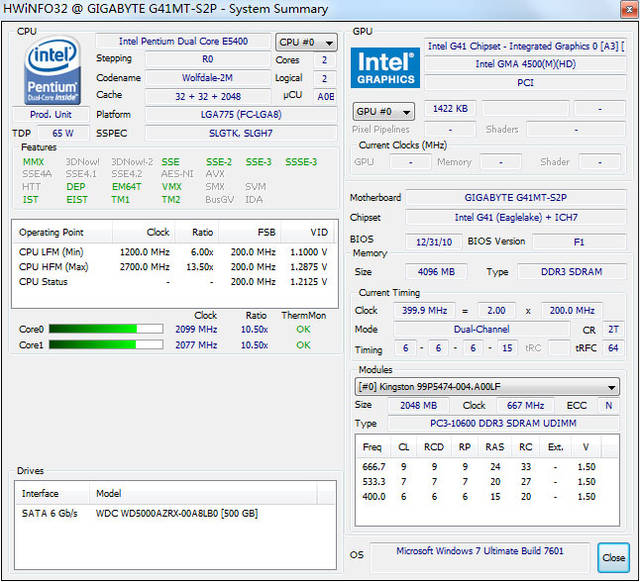Click the Prod. Unit button
Screen dimensions: 640x582
(51, 114)
